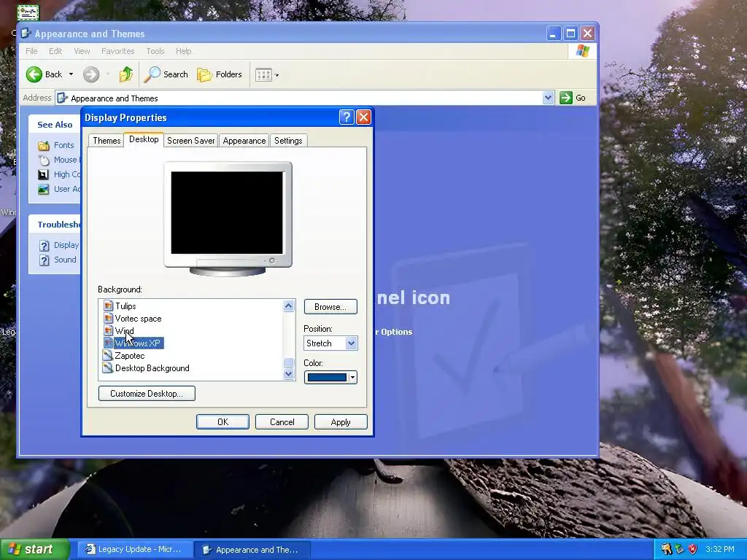Open the View menu
The height and width of the screenshot is (560, 747).
tap(82, 51)
